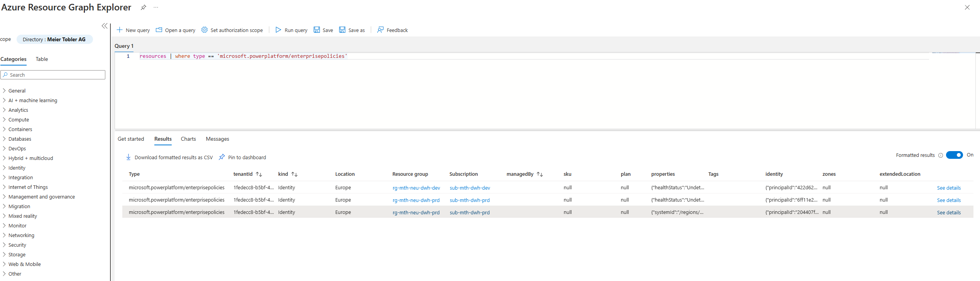The image size is (980, 281).
Task: Click the Set authorization scope gear icon
Action: [x=204, y=30]
